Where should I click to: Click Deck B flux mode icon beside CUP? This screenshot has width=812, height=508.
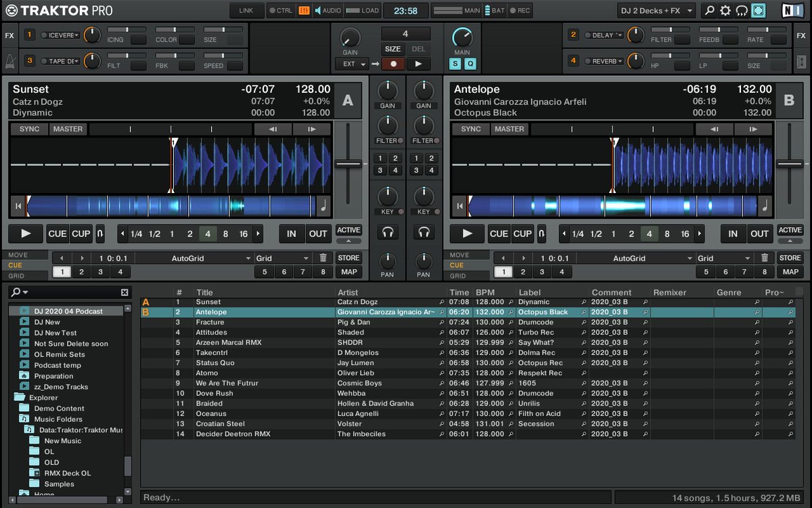(x=541, y=234)
